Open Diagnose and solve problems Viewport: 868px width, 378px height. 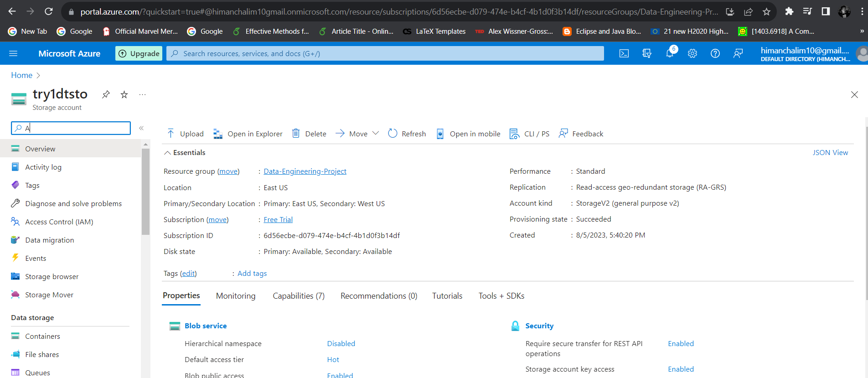point(71,203)
